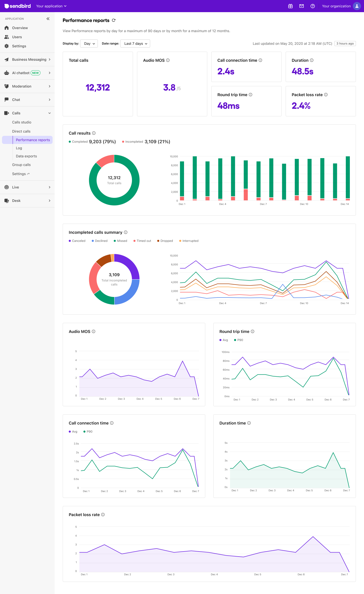Collapse the Calls menu chevron
364x594 pixels.
[50, 113]
